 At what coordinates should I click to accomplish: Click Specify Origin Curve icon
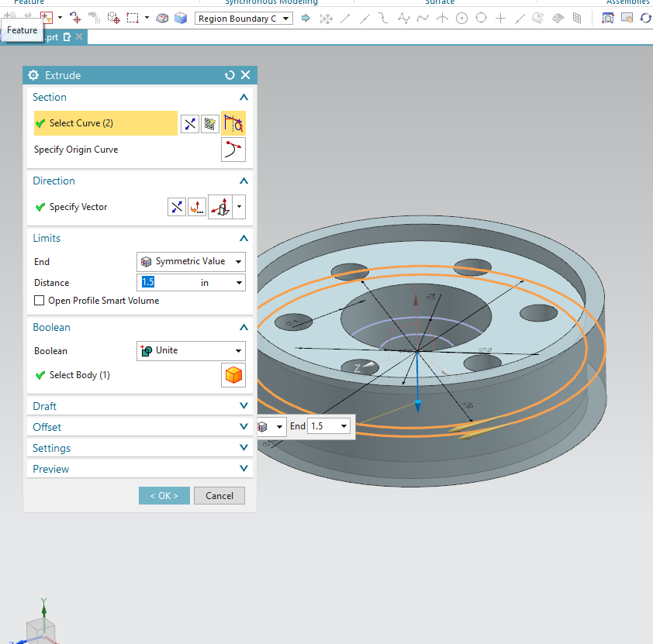tap(233, 150)
